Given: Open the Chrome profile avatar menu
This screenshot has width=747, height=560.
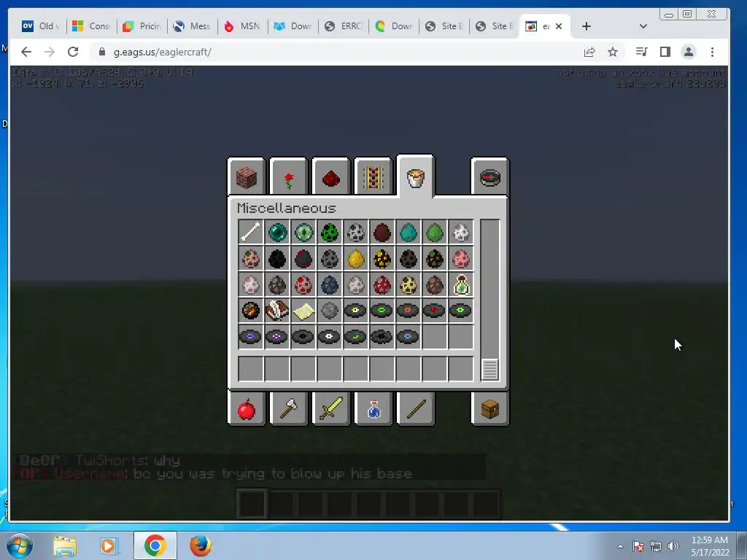Looking at the screenshot, I should 689,52.
